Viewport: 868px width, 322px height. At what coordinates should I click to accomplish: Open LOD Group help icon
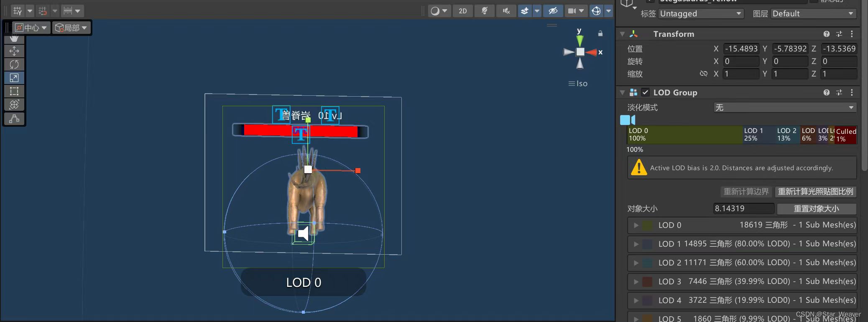(x=827, y=92)
